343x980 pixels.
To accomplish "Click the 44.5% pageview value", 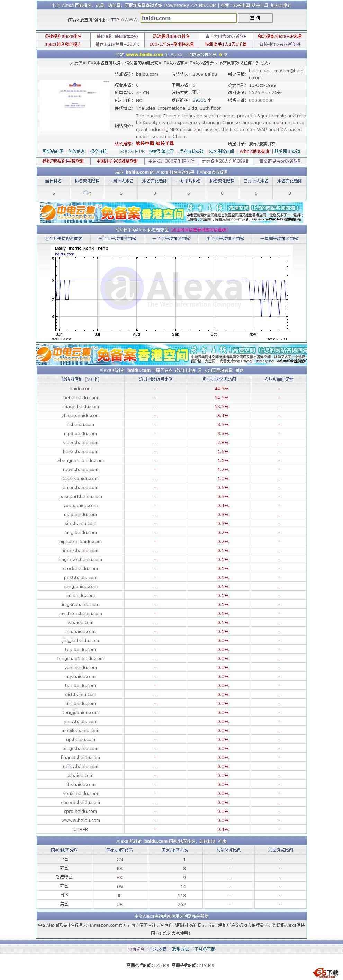I will (x=222, y=389).
